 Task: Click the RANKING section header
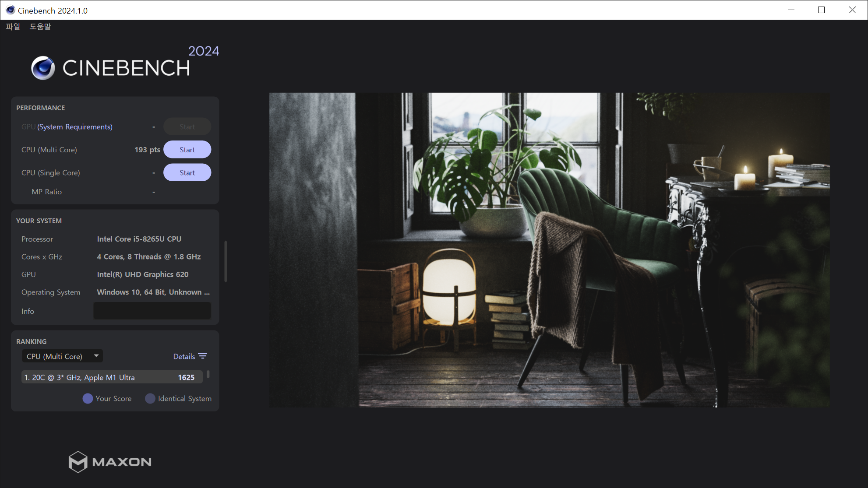click(31, 341)
